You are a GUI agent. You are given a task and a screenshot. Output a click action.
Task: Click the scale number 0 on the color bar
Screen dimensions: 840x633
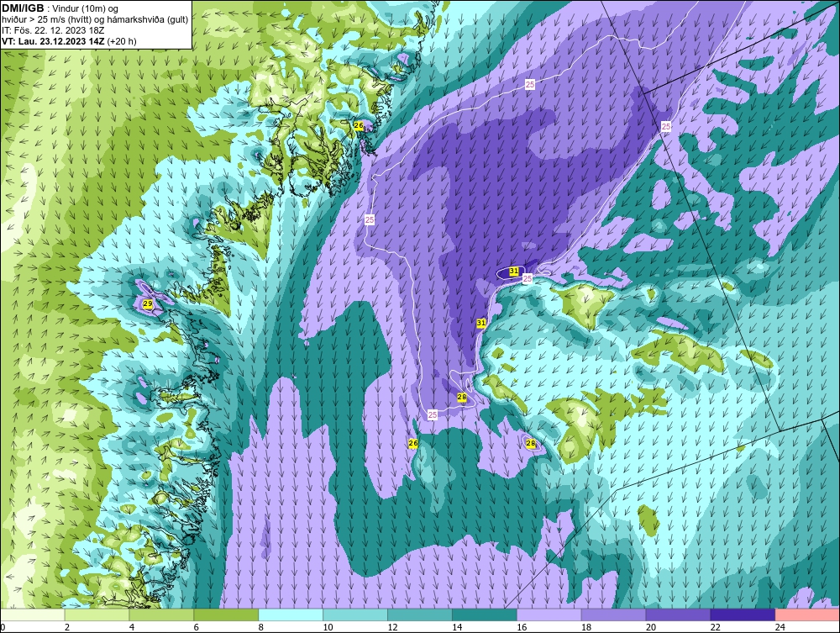tap(3, 627)
